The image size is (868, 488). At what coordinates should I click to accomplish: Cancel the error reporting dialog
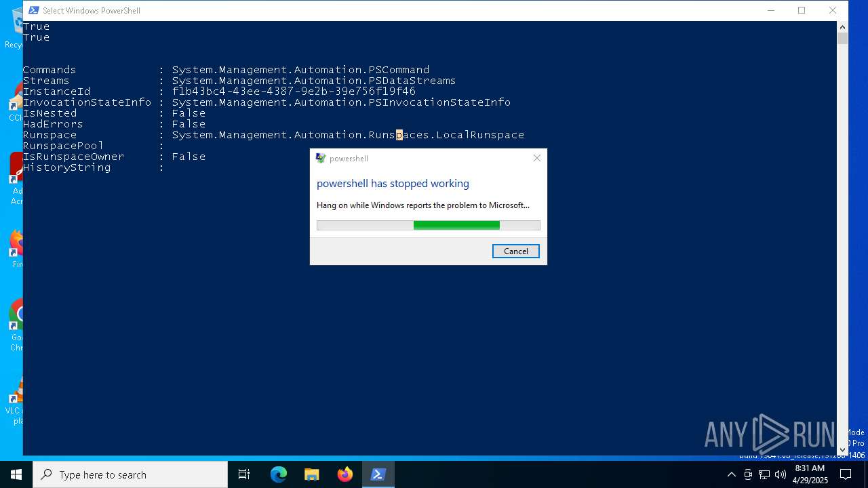coord(515,251)
